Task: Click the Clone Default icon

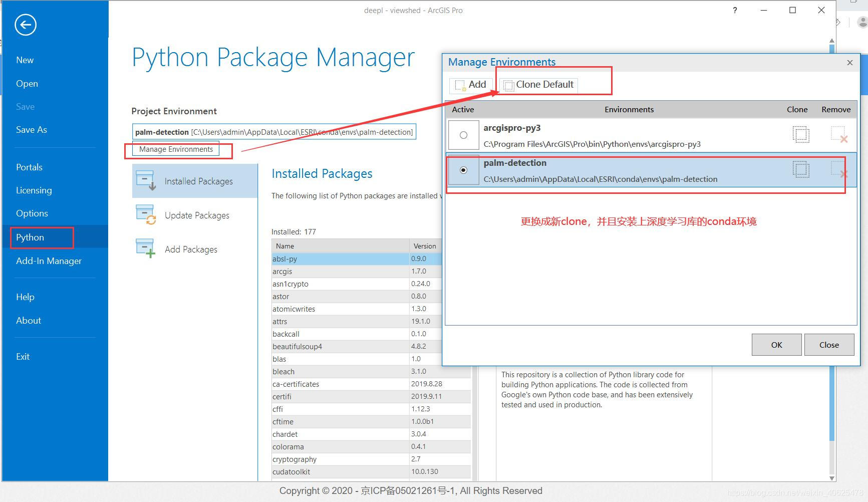Action: pyautogui.click(x=508, y=85)
